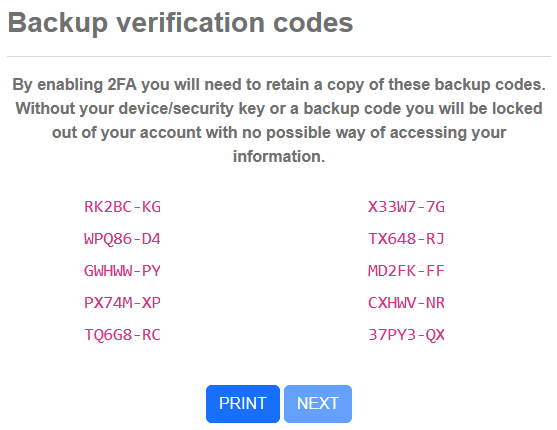Screen dimensions: 557x430
Task: Click the word information in the warning
Action: tap(279, 156)
